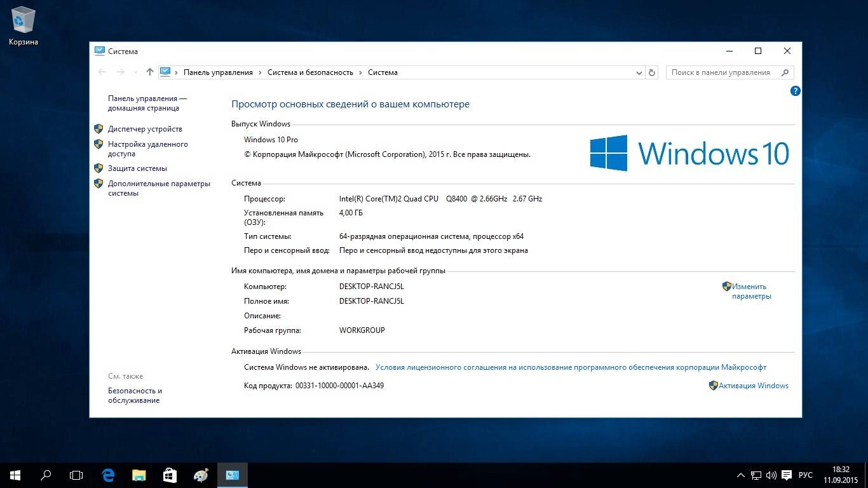This screenshot has width=868, height=488.
Task: Launch Microsoft Edge from taskbar
Action: point(108,475)
